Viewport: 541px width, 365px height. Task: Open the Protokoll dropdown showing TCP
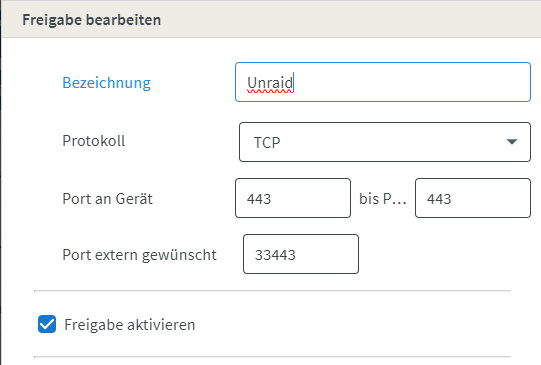tap(385, 142)
